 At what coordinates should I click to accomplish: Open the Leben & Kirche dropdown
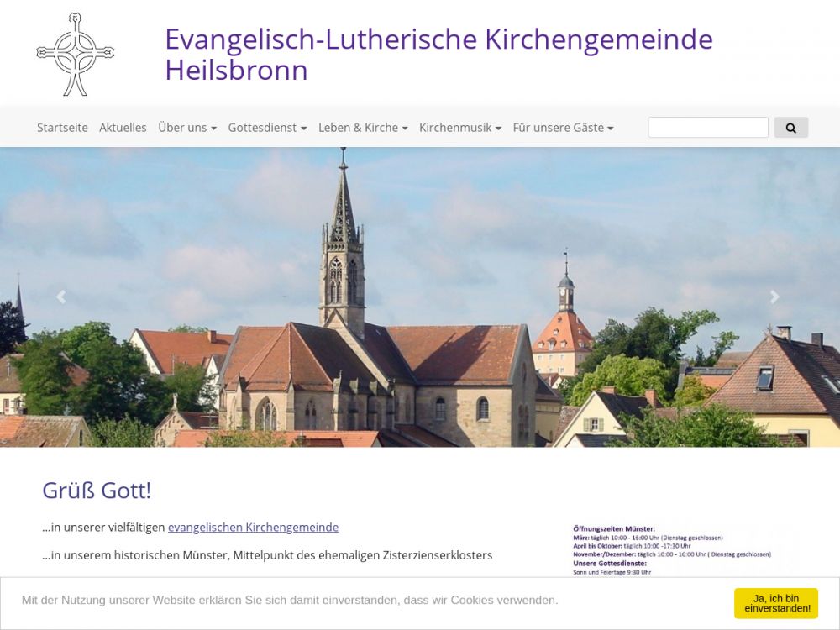[x=363, y=128]
